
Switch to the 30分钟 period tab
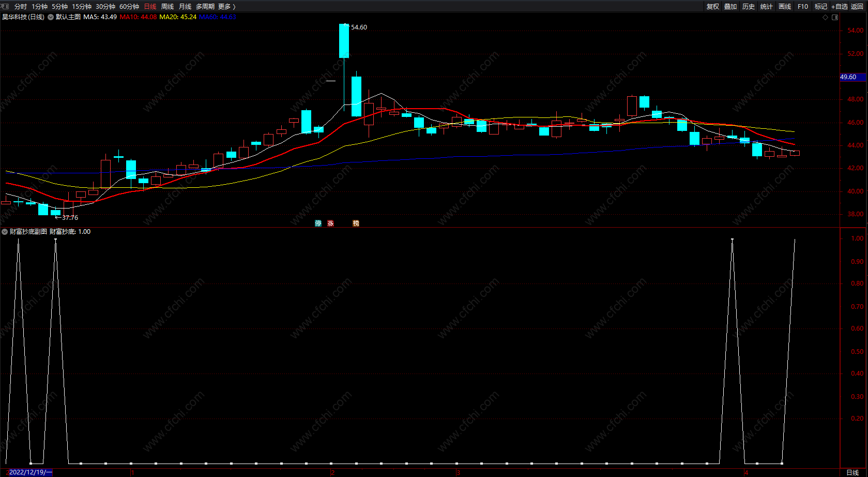[x=105, y=6]
